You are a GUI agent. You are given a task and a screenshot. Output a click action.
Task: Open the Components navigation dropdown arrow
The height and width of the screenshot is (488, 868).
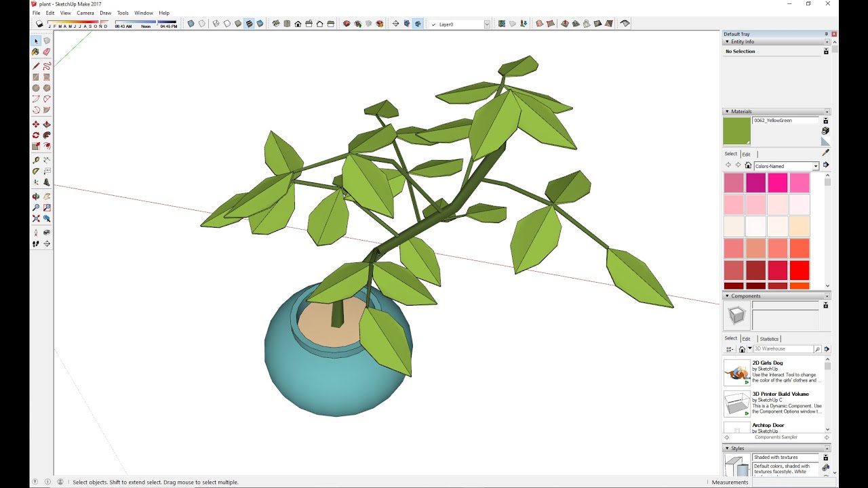749,349
